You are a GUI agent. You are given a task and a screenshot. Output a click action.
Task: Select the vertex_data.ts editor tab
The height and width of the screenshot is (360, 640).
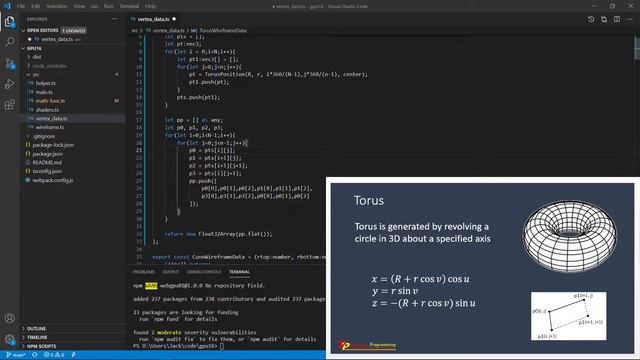pos(153,19)
